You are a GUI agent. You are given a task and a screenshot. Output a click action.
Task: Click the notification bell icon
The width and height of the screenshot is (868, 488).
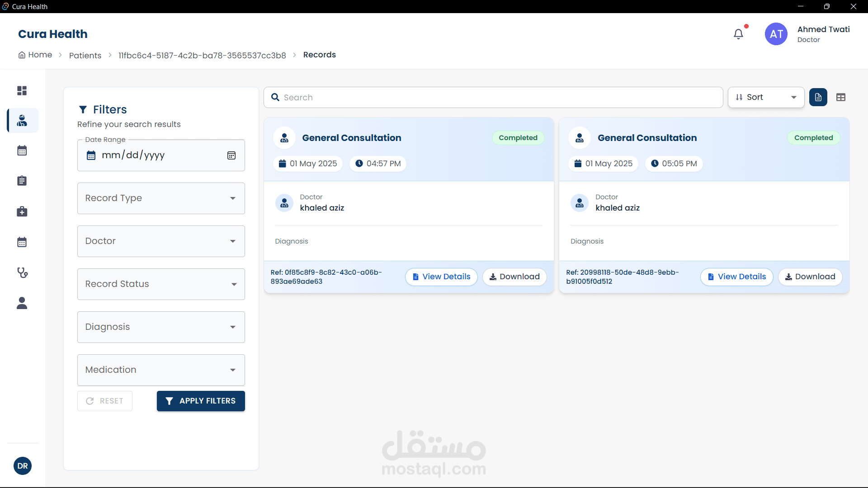click(x=738, y=34)
